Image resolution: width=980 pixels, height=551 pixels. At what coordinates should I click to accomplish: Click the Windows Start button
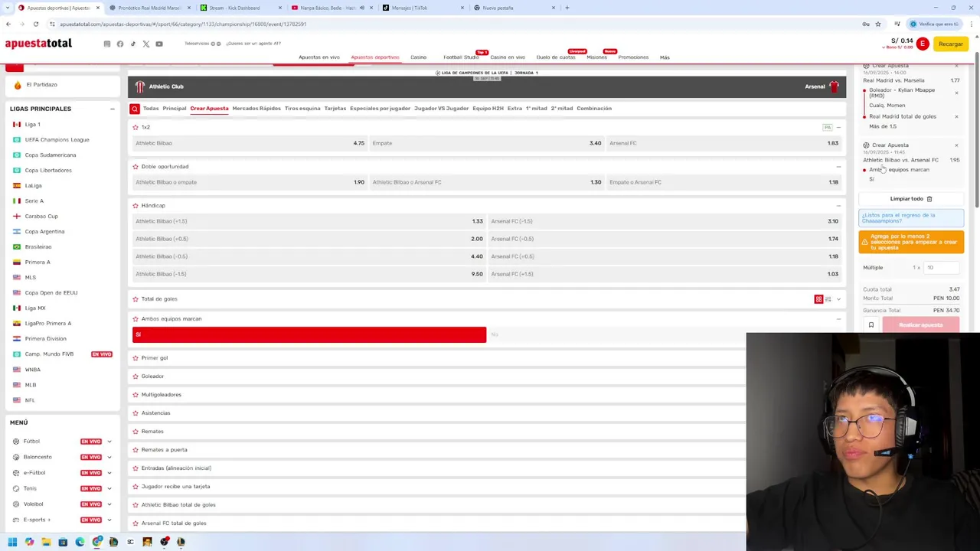(x=12, y=542)
